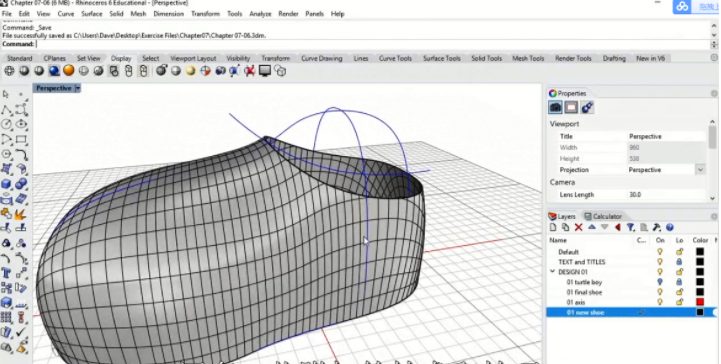
Task: Click the camera viewport properties icon
Action: pyautogui.click(x=555, y=108)
